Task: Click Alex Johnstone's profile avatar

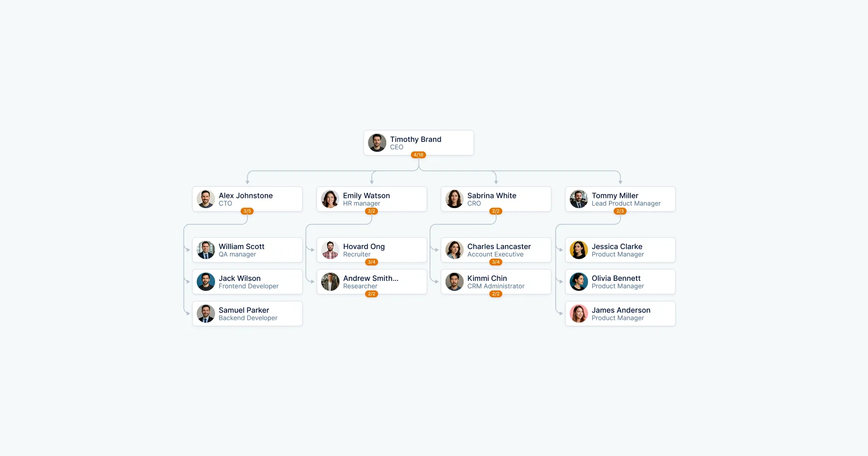Action: [x=206, y=199]
